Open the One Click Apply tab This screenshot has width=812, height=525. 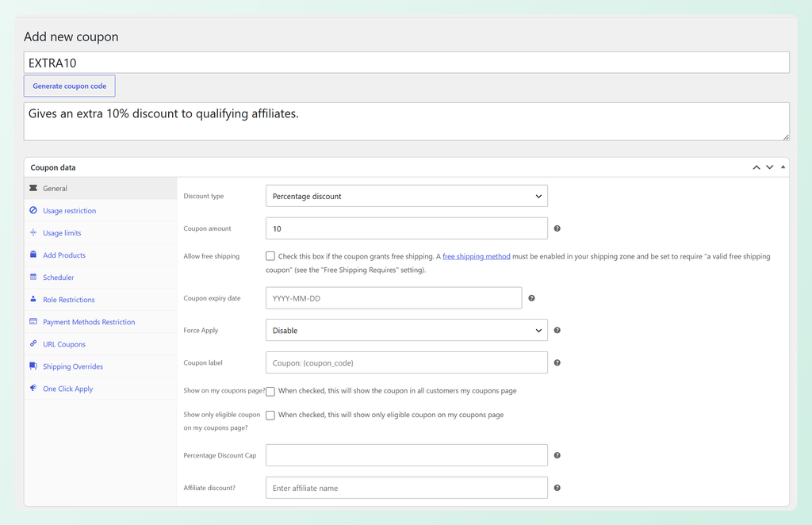[101, 389]
